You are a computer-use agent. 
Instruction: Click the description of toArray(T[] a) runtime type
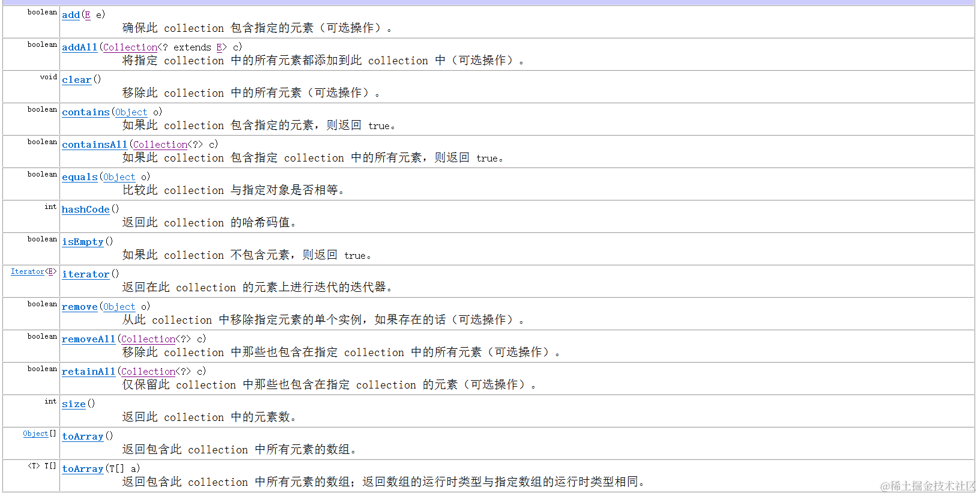tap(383, 482)
